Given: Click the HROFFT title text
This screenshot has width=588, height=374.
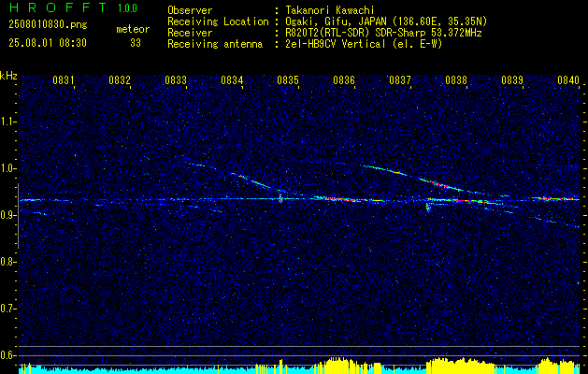Looking at the screenshot, I should (57, 7).
